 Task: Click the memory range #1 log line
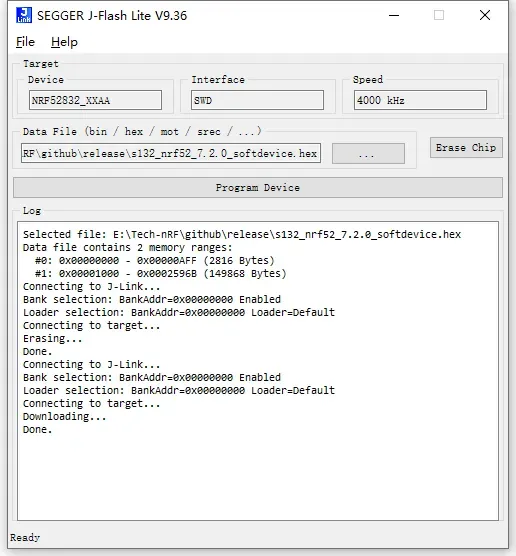[x=161, y=274]
